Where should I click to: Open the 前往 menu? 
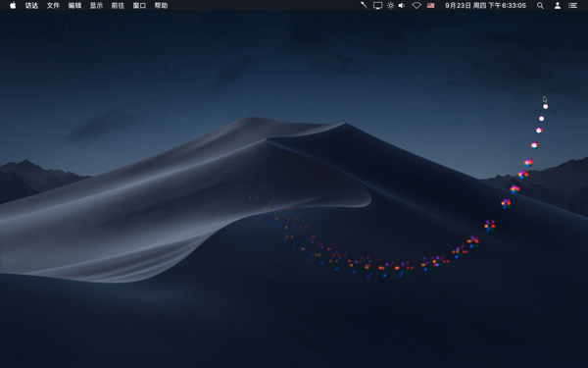pyautogui.click(x=118, y=5)
